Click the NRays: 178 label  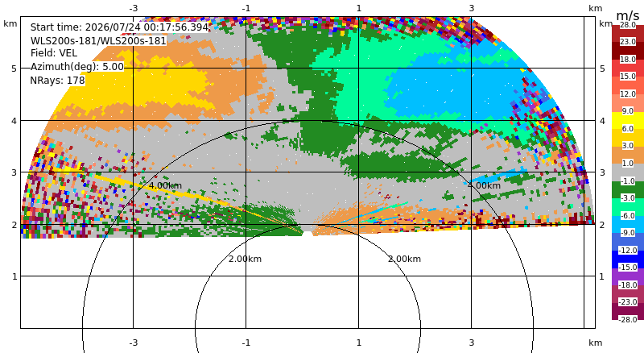pyautogui.click(x=57, y=81)
